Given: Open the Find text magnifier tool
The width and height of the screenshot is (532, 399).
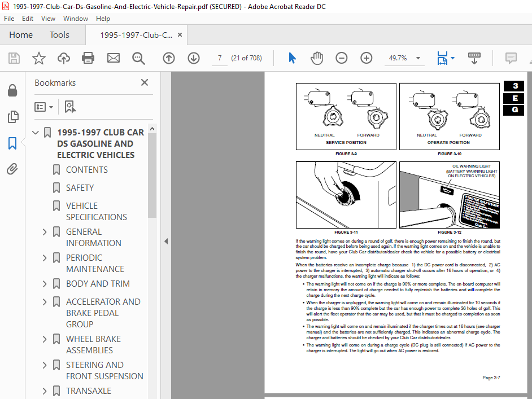Looking at the screenshot, I should [138, 58].
